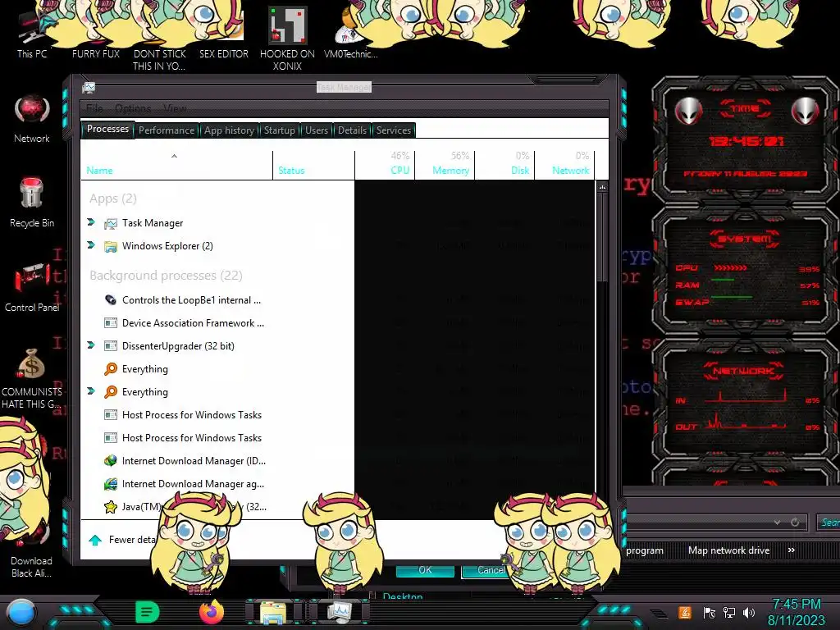The width and height of the screenshot is (840, 630).
Task: Switch to the Startup tab
Action: [279, 130]
